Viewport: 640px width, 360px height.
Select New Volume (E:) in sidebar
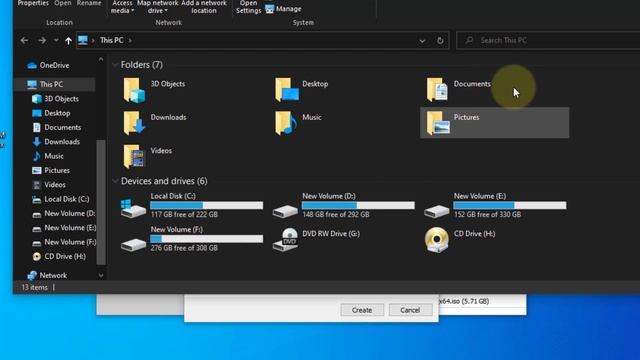[64, 227]
